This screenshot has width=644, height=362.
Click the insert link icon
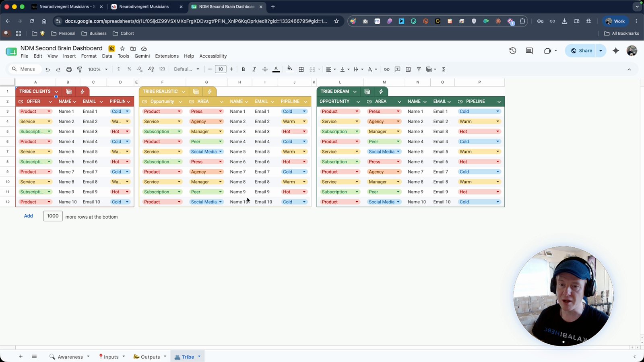[386, 69]
